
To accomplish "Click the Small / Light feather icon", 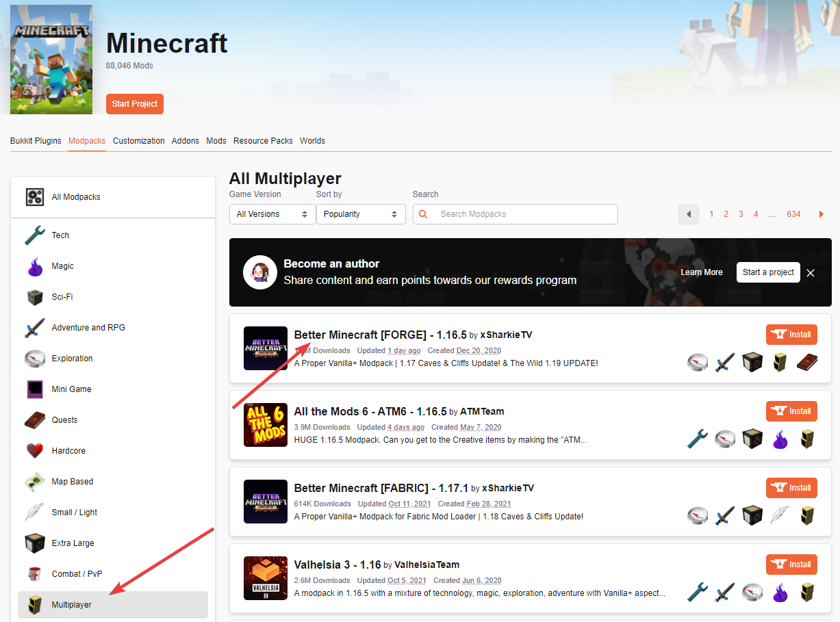I will coord(35,513).
